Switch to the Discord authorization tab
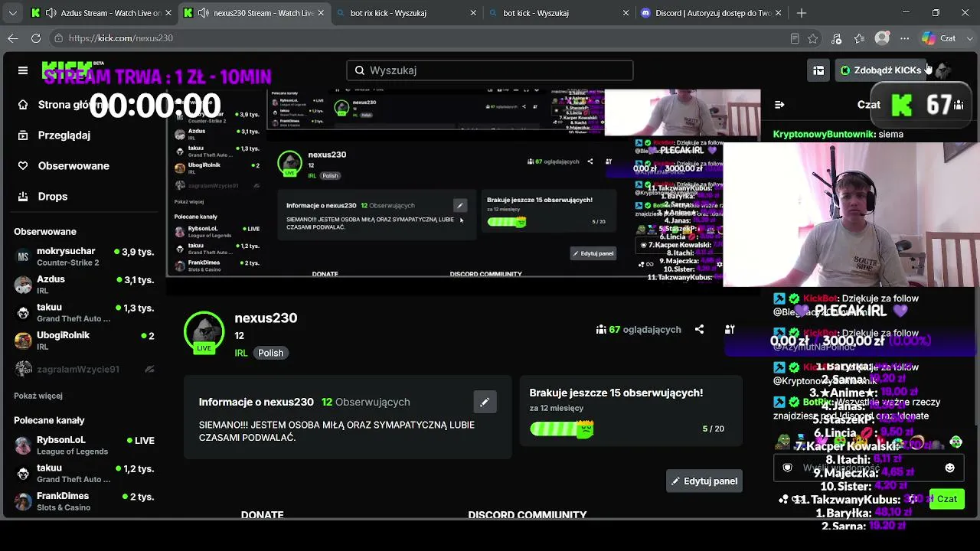Viewport: 980px width, 551px height. click(712, 13)
